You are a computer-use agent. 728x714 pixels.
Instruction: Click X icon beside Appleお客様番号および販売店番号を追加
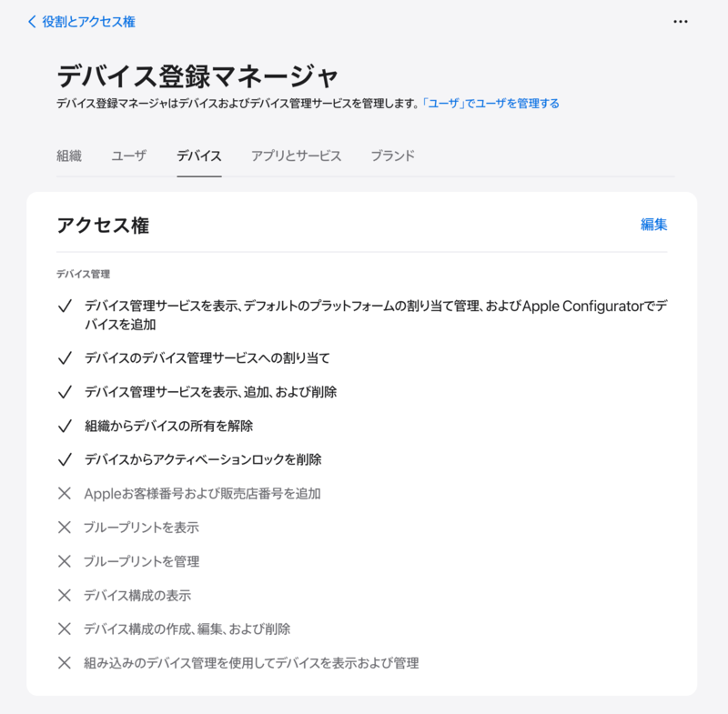coord(65,494)
